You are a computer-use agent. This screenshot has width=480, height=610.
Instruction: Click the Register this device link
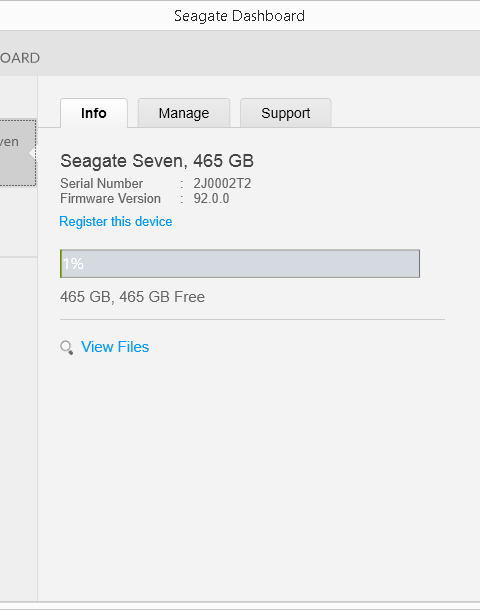(x=116, y=221)
